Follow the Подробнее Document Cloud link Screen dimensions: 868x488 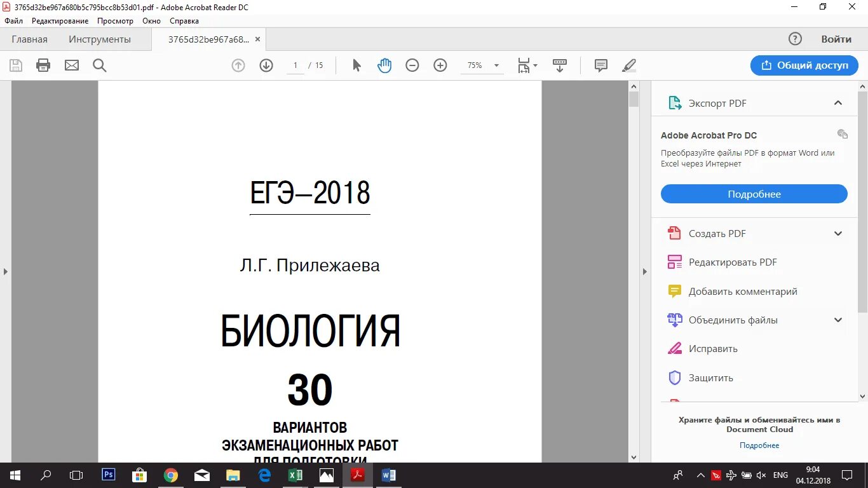759,445
